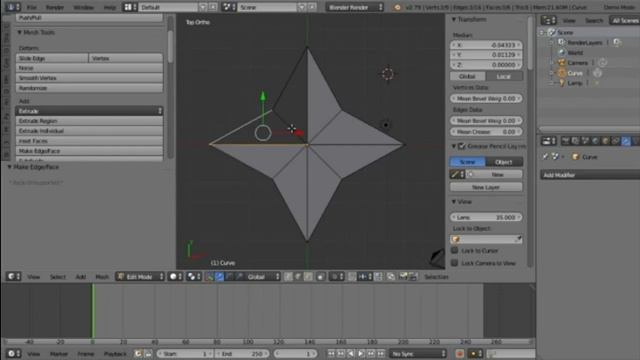Click the scene browse icon in header
Screen dimensions: 640x360
(229, 7)
